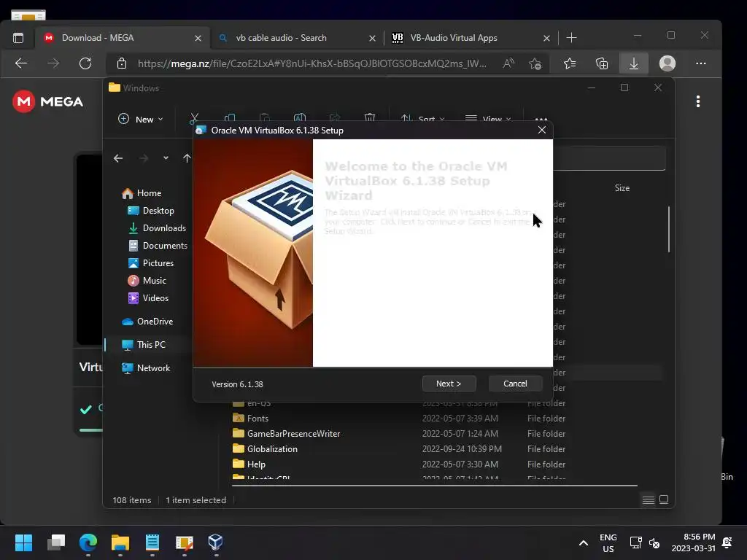This screenshot has height=560, width=747.
Task: Close the VB-Audio Virtual Apps tab
Action: coord(546,38)
